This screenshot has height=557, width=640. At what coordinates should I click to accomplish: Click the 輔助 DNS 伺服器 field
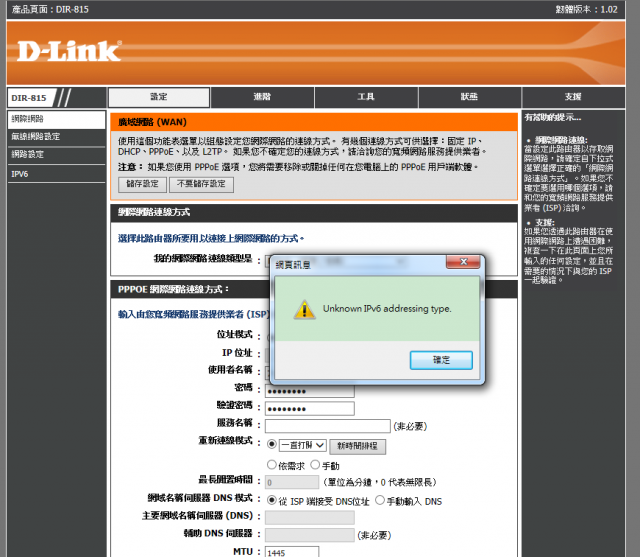click(x=309, y=535)
